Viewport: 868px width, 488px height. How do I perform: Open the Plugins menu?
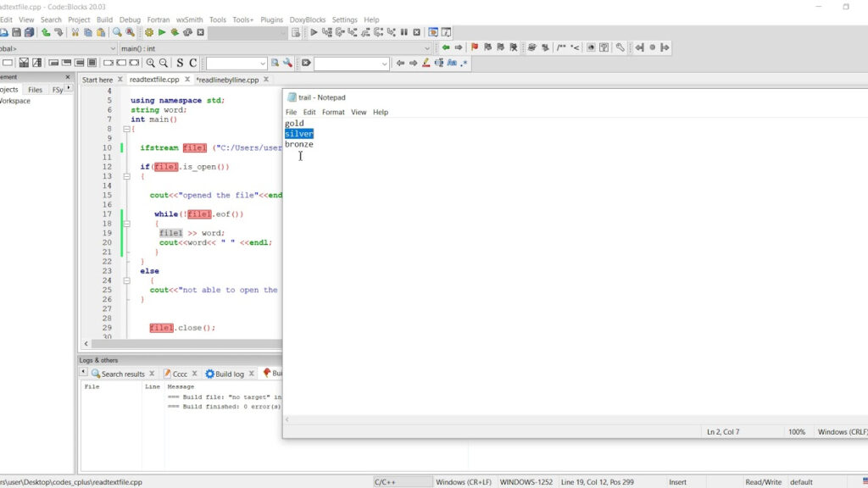tap(272, 20)
